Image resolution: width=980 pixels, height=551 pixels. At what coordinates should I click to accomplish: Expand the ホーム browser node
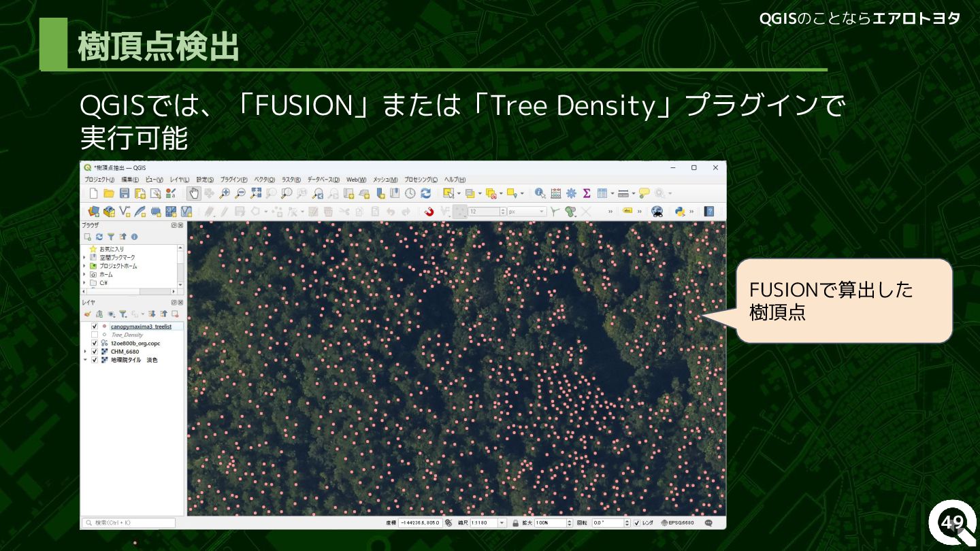click(x=85, y=274)
